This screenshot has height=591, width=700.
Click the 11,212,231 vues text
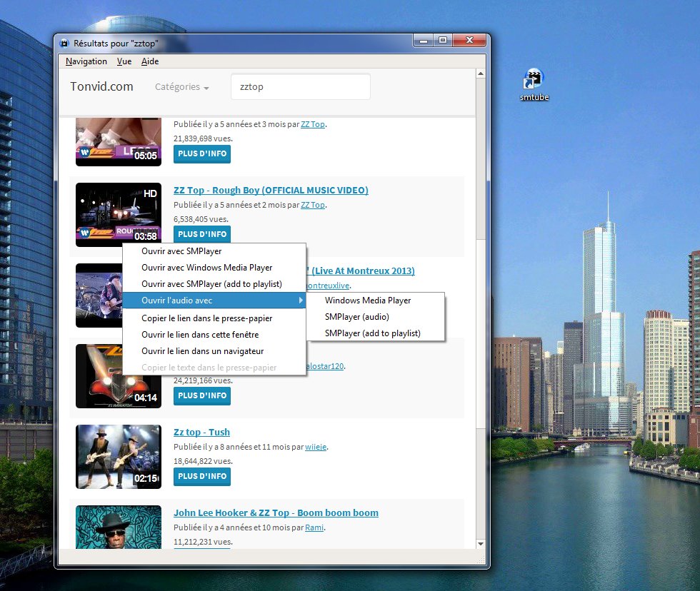203,542
